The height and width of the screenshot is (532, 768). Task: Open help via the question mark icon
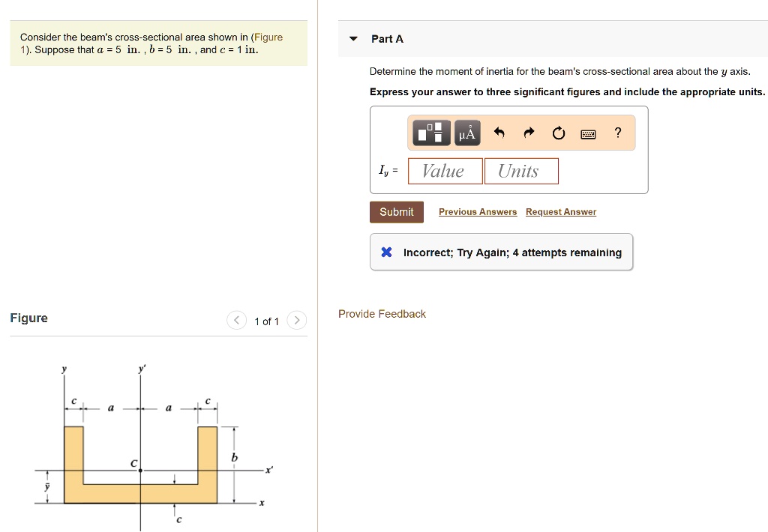[617, 133]
